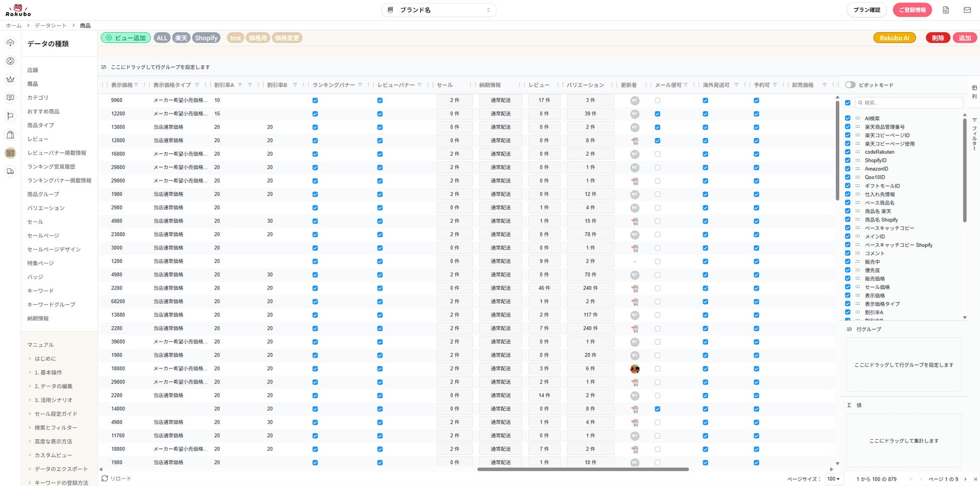Toggle select-all columns checkbox beside search
The width and height of the screenshot is (980, 486).
click(848, 103)
